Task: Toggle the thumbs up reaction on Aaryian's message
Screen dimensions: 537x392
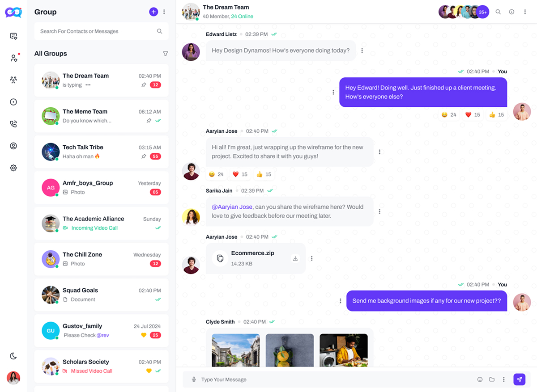Action: [264, 174]
